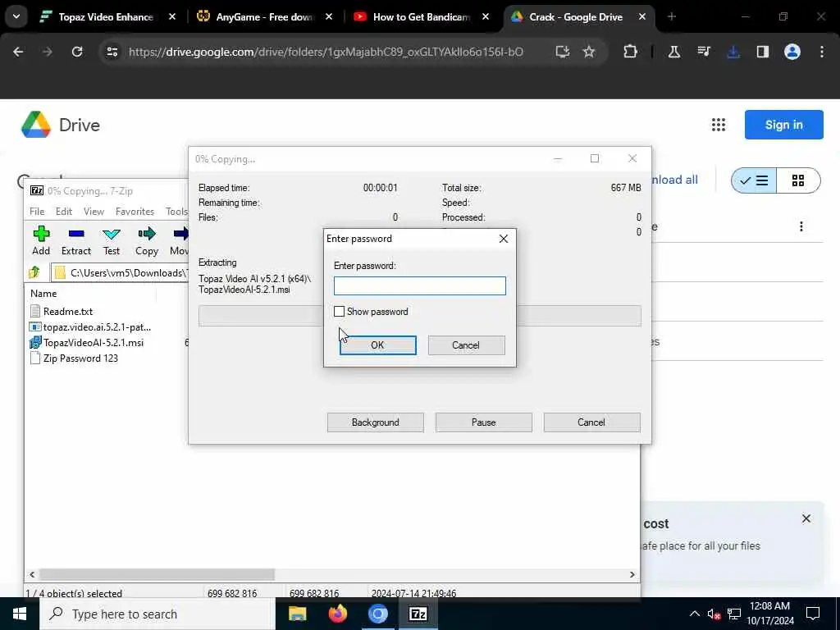840x630 pixels.
Task: Click the network tray icon
Action: [x=734, y=614]
